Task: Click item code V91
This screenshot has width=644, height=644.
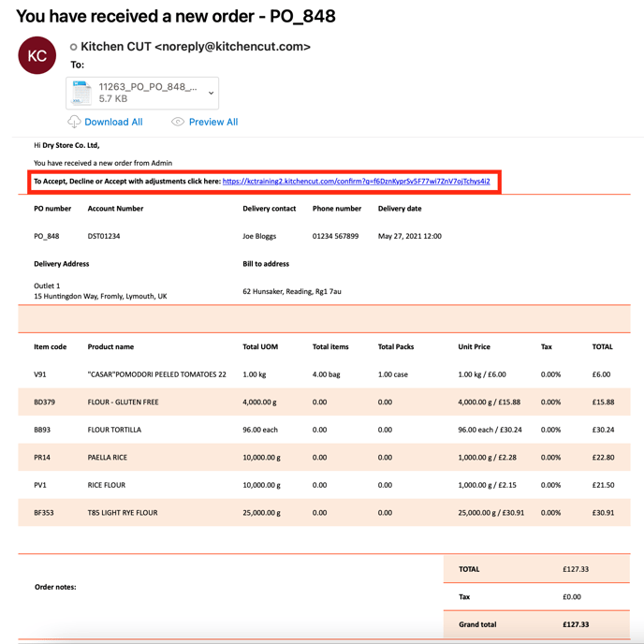Action: click(40, 374)
